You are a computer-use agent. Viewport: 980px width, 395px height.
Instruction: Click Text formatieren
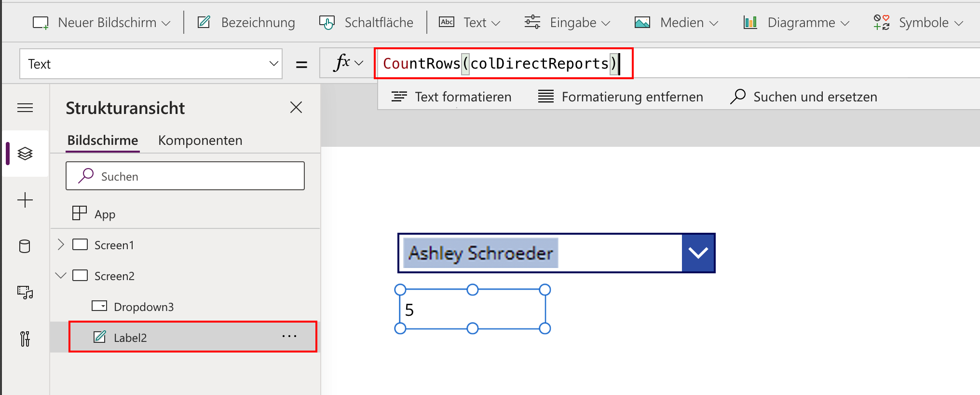point(451,97)
